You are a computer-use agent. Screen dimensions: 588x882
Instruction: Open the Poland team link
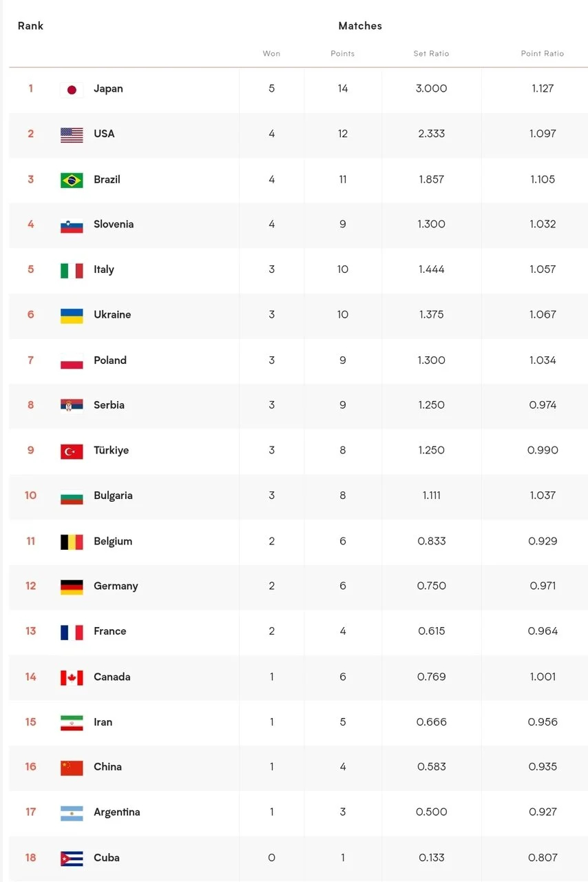pyautogui.click(x=110, y=360)
